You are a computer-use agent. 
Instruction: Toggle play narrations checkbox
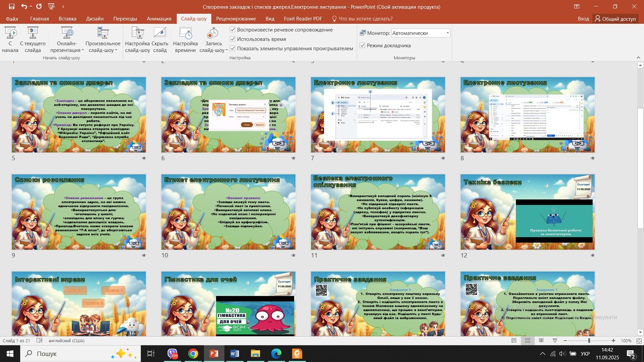(233, 30)
